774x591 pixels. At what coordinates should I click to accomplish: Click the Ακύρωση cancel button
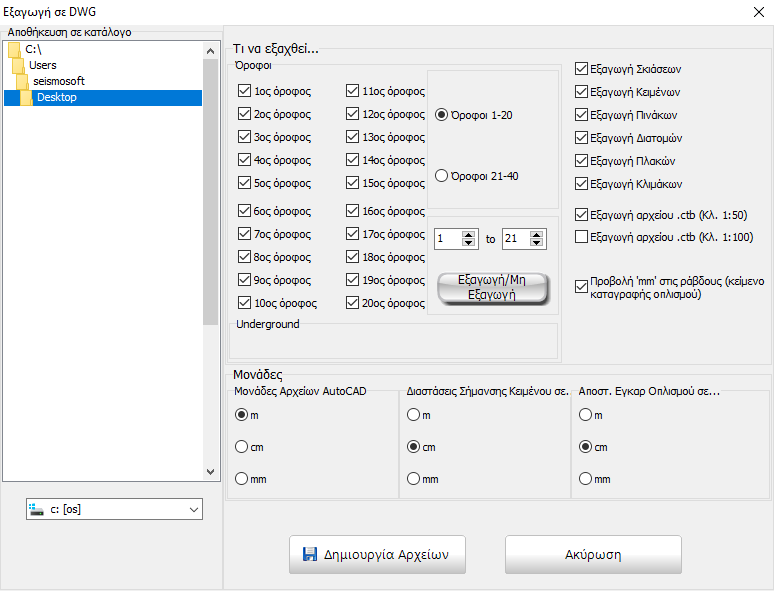click(593, 555)
